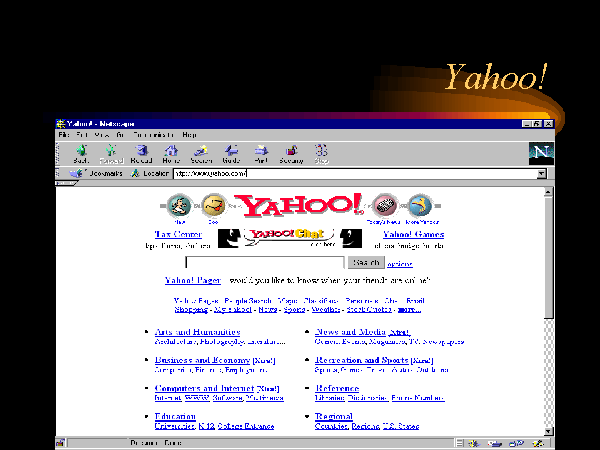Open the File menu
Screen dimensions: 600x450
(63, 134)
